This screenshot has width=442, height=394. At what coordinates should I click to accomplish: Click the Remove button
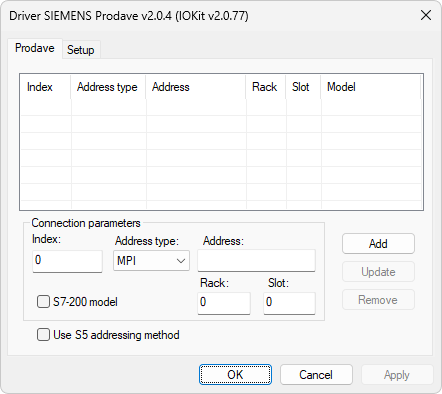click(x=378, y=300)
